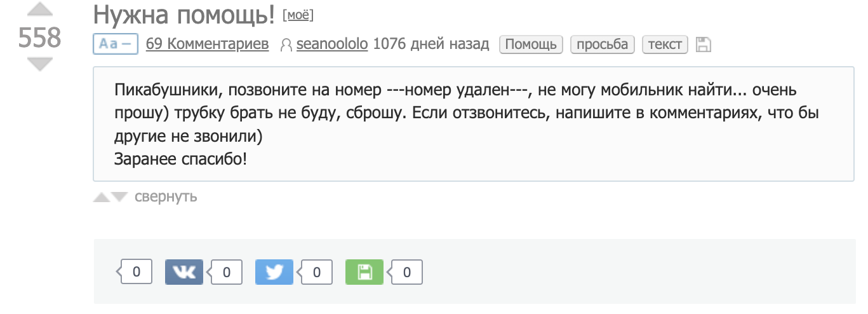The image size is (868, 314).
Task: Select the просьба tag
Action: (x=603, y=44)
